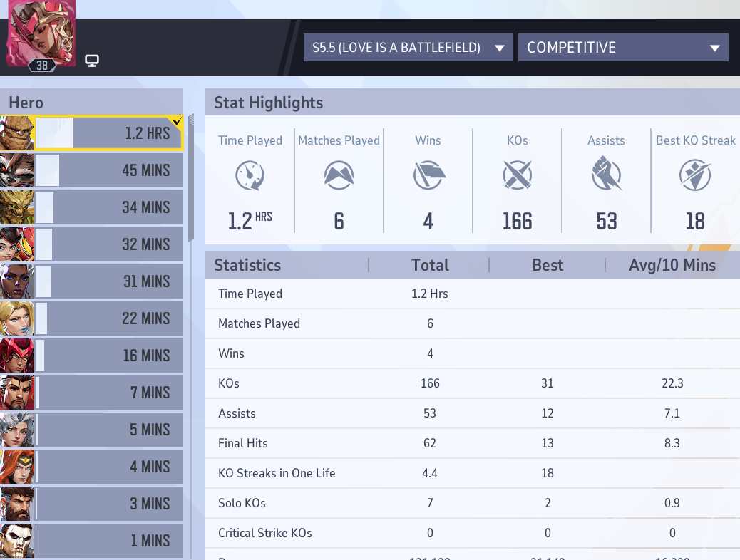Click the hero list scrollbar
740x560 pixels.
click(191, 178)
